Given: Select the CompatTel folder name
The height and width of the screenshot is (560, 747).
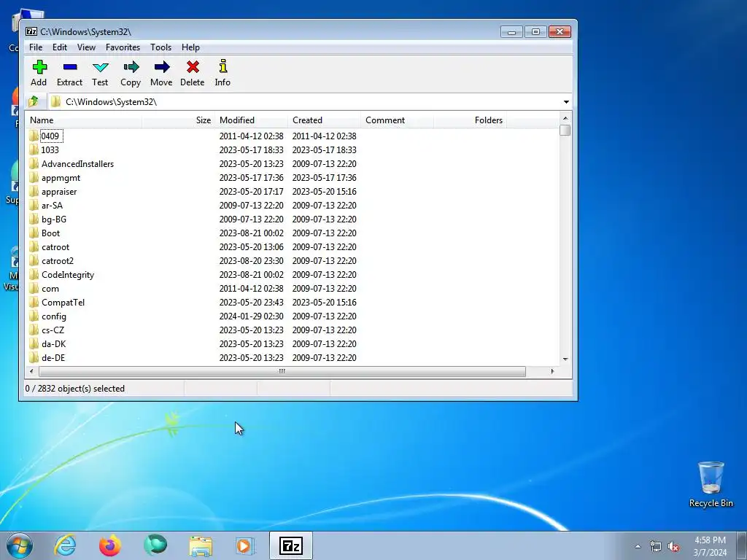Looking at the screenshot, I should (x=63, y=303).
